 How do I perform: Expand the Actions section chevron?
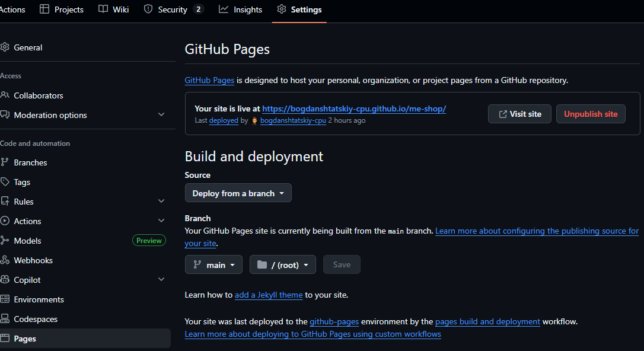[x=161, y=221]
